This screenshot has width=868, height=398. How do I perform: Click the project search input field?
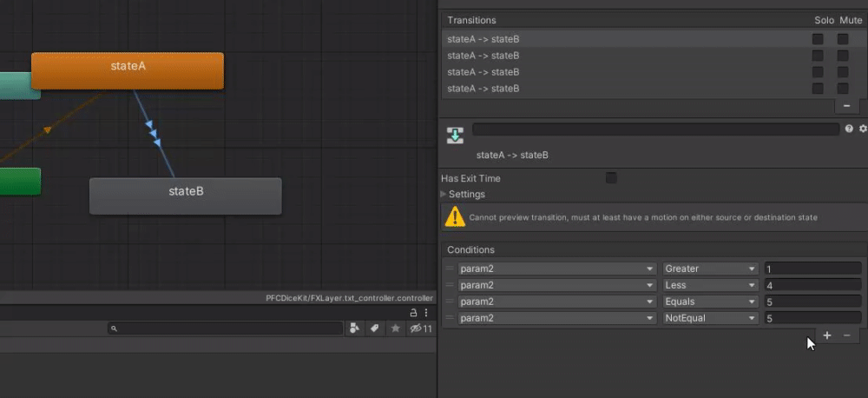[x=226, y=328]
